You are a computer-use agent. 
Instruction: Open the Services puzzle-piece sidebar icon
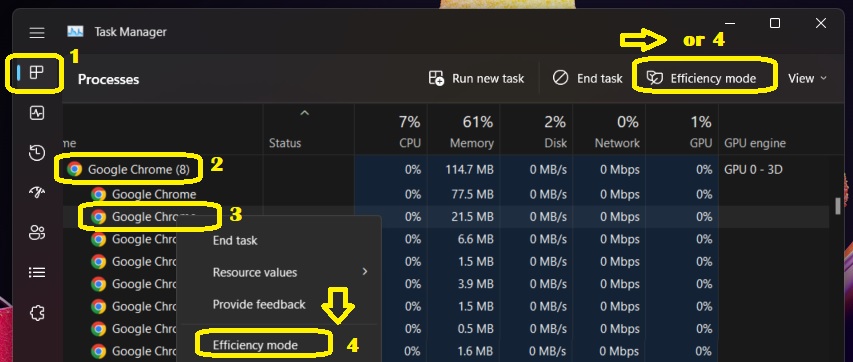tap(36, 313)
